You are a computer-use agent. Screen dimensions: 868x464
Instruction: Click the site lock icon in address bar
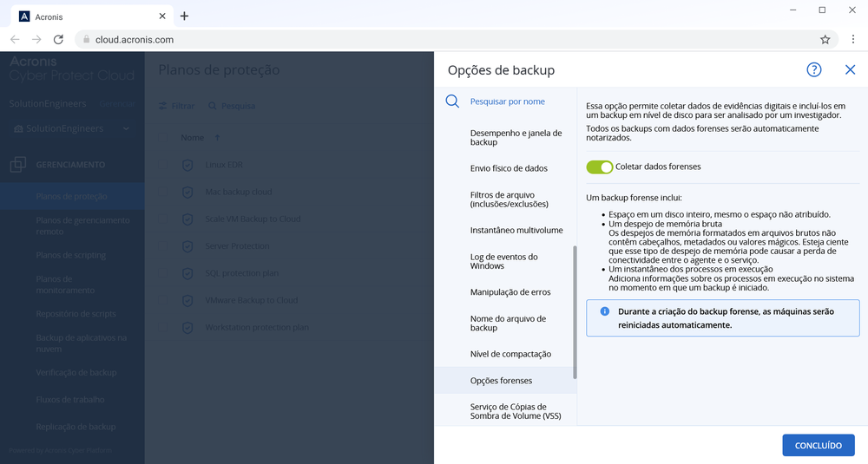coord(86,39)
